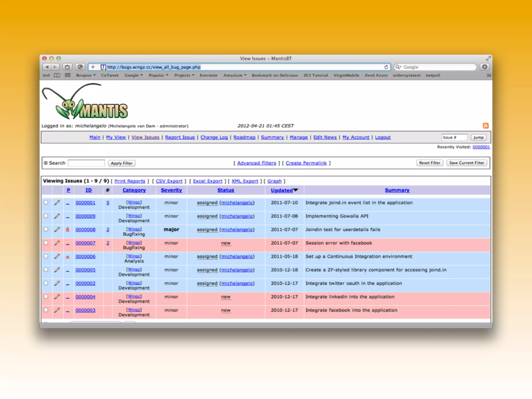Open the bookmarks book icon
Viewport: 532px width, 399px height.
[x=57, y=75]
